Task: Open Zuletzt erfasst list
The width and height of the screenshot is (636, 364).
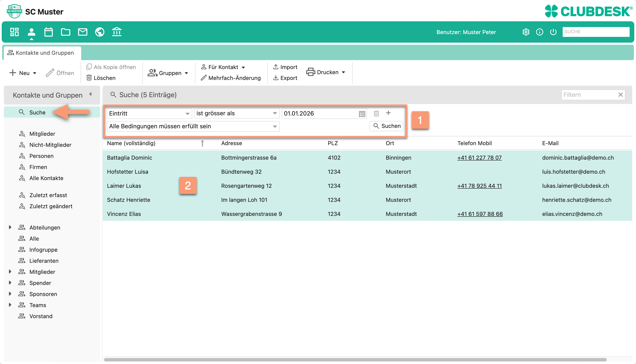Action: [48, 195]
